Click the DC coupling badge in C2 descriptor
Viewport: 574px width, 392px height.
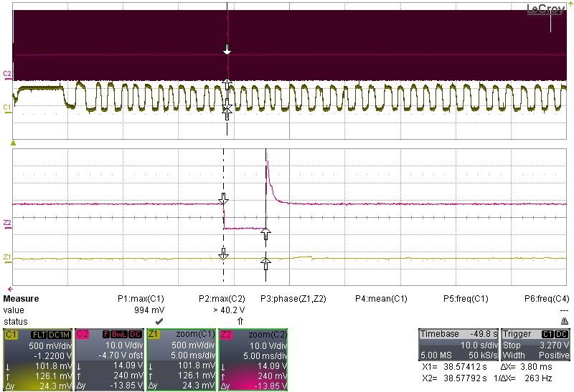[135, 335]
